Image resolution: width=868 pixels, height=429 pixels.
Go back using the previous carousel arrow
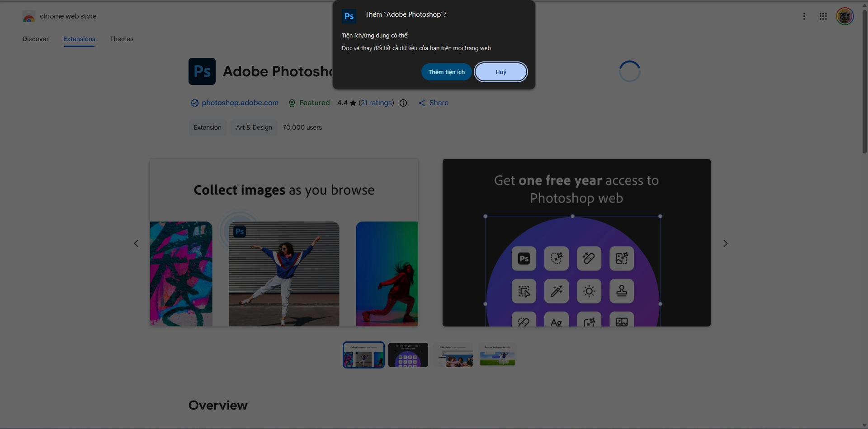pos(136,243)
